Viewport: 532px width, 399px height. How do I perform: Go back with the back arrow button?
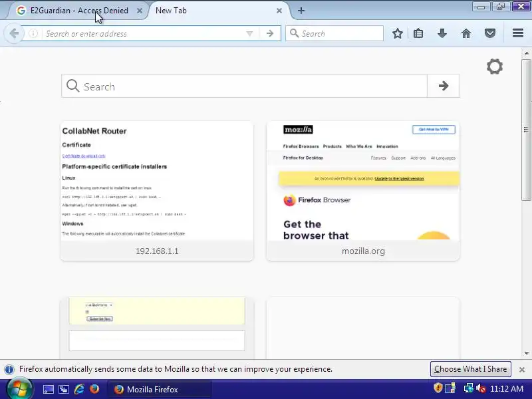[14, 33]
